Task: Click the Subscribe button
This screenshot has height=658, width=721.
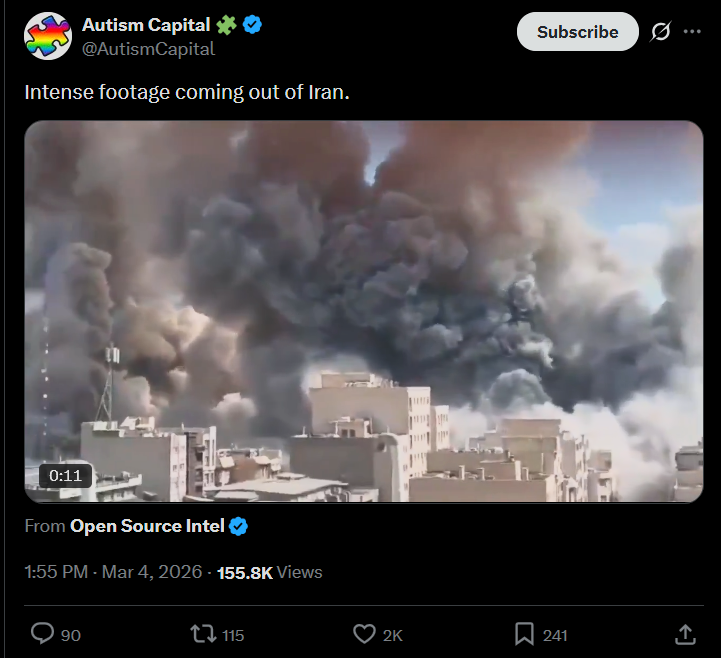Action: 578,32
